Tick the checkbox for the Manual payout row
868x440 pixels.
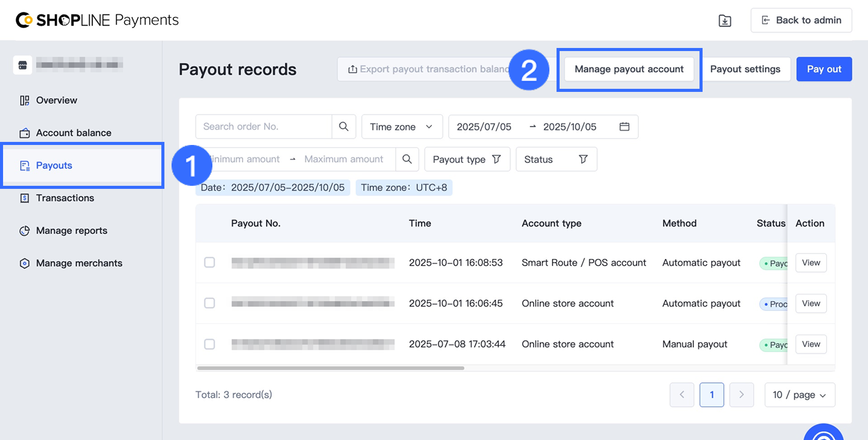point(209,344)
